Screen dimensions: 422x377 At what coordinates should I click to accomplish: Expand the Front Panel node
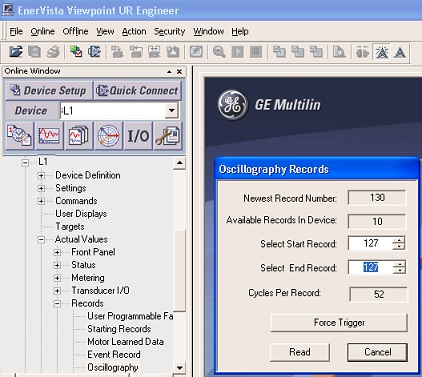click(57, 252)
